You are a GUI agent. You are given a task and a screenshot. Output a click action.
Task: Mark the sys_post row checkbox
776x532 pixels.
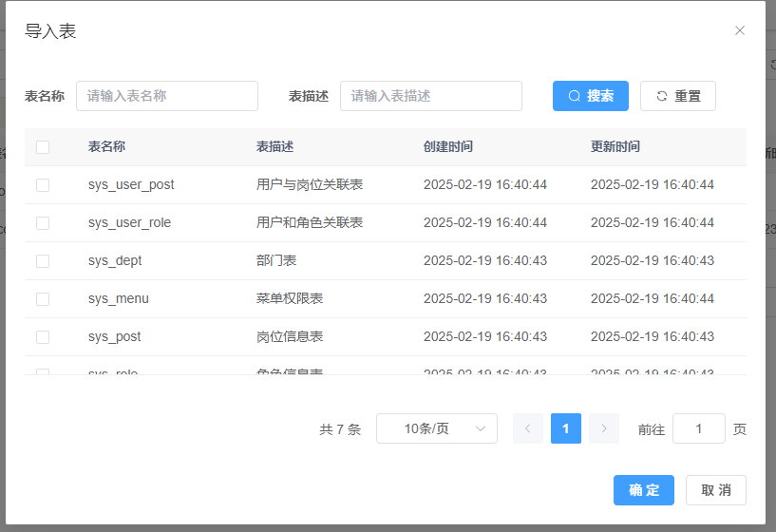point(43,337)
